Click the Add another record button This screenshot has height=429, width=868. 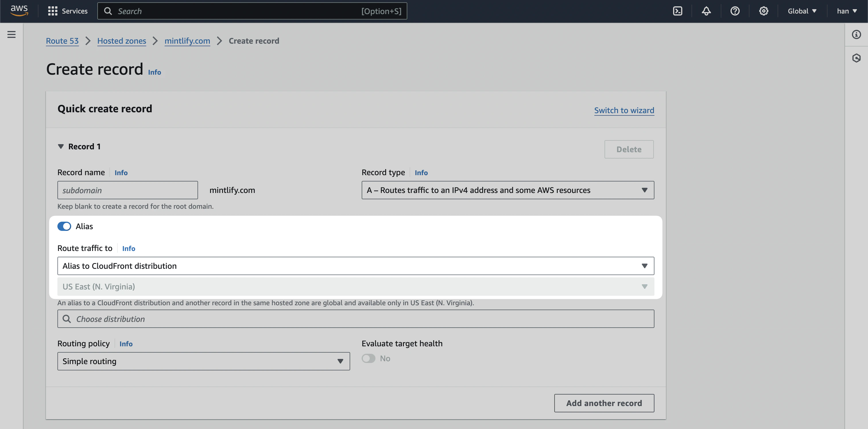click(x=604, y=403)
